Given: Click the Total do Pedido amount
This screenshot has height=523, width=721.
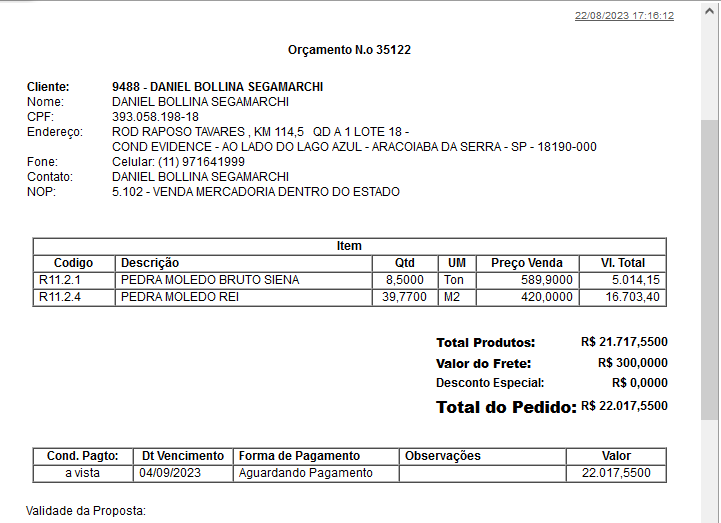Looking at the screenshot, I should [624, 406].
